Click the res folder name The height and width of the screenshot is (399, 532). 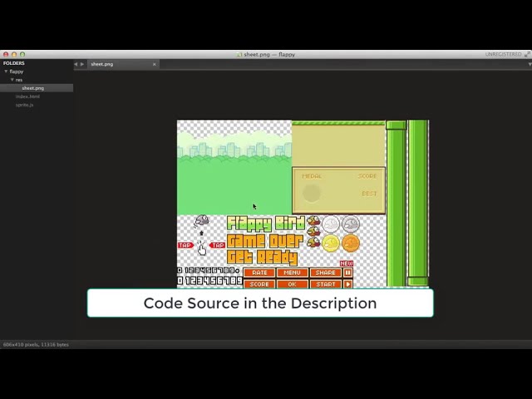[x=19, y=80]
